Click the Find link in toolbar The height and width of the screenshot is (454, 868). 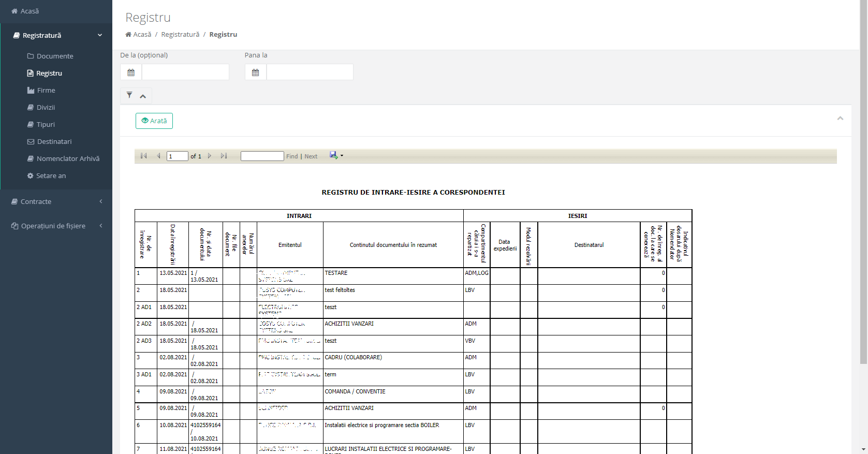292,156
